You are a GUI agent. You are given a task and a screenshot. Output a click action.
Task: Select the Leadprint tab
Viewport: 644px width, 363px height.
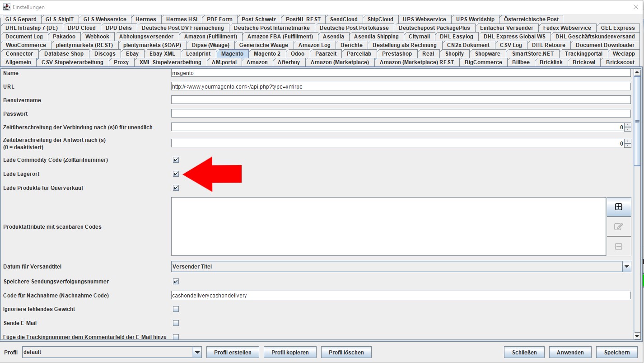[x=198, y=54]
